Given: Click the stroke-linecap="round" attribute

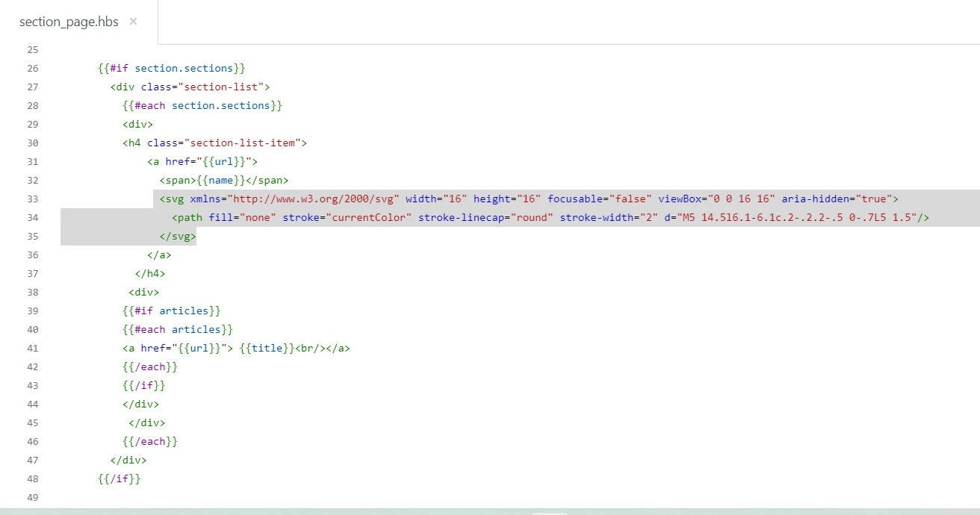Looking at the screenshot, I should (x=486, y=218).
